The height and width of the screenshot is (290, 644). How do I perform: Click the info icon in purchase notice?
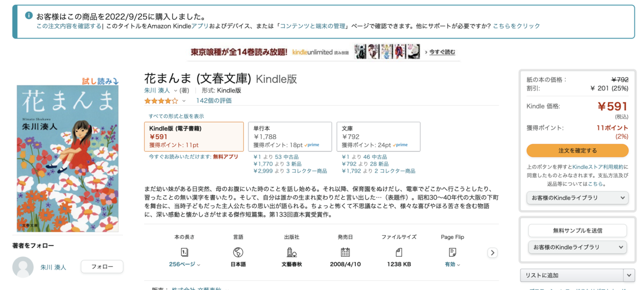29,16
